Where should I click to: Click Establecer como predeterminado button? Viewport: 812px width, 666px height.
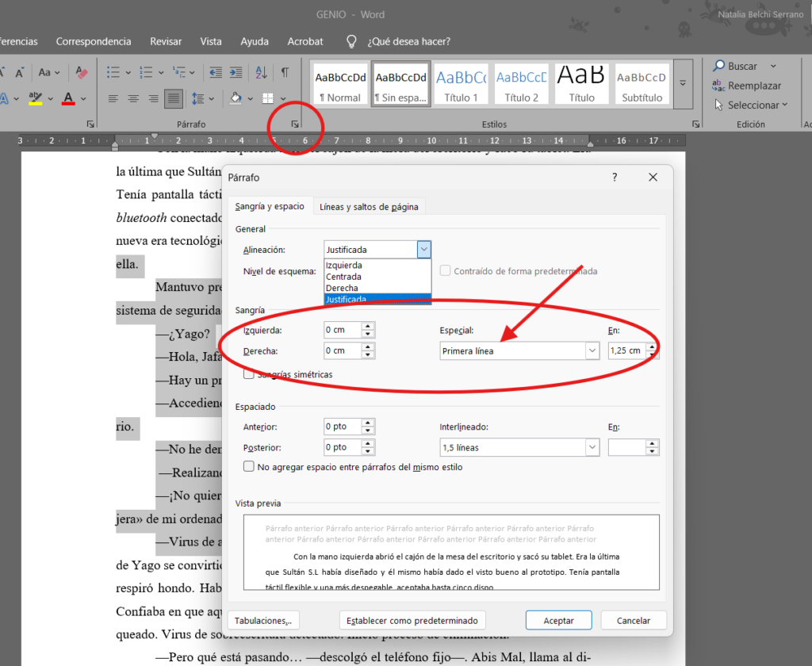(412, 621)
